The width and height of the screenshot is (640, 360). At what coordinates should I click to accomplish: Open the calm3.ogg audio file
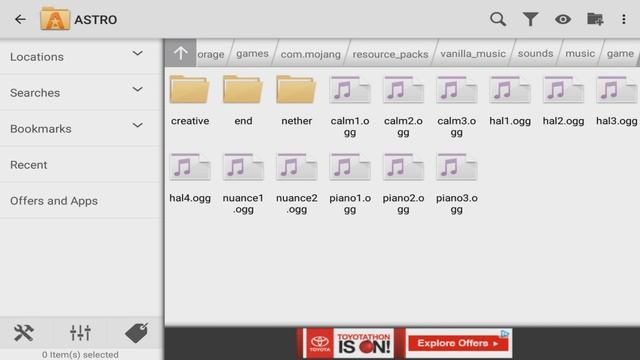(456, 106)
